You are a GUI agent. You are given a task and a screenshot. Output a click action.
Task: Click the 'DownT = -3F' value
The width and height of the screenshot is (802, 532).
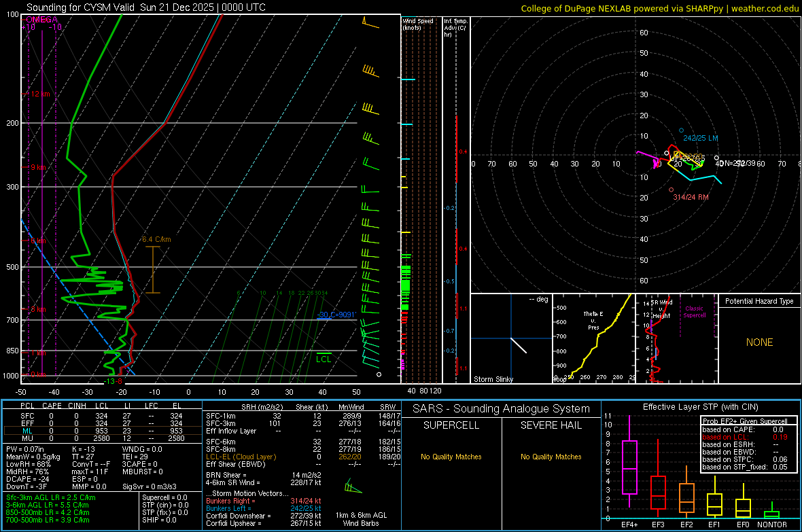(x=27, y=486)
